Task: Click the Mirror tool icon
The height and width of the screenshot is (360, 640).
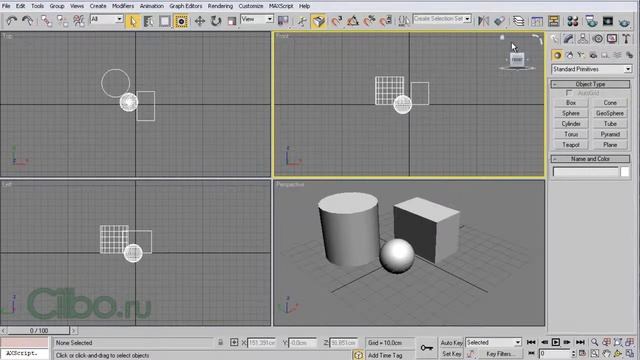Action: 483,21
